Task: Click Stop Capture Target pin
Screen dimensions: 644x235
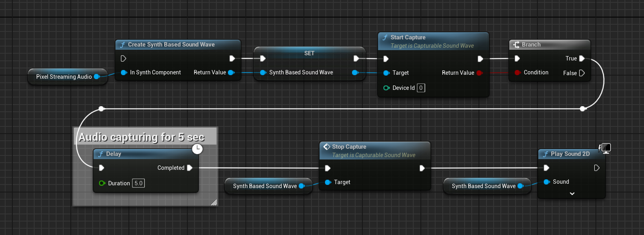Action: pos(328,182)
